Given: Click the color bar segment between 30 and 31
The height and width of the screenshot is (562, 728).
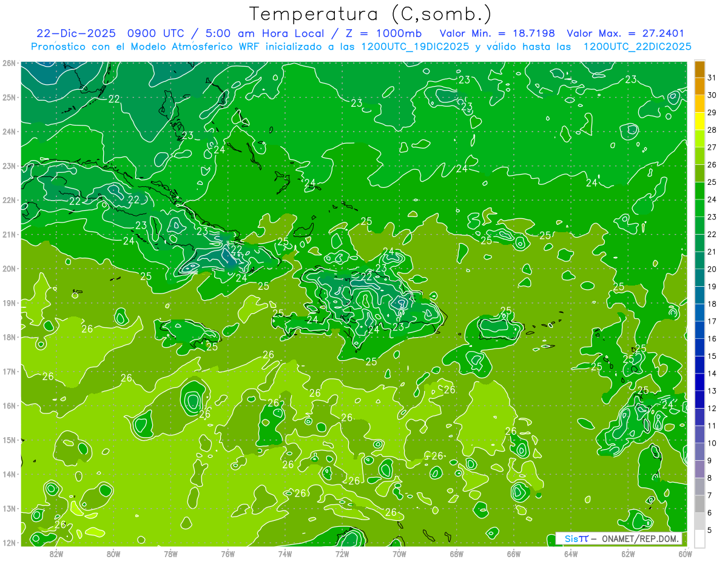Looking at the screenshot, I should coord(699,86).
